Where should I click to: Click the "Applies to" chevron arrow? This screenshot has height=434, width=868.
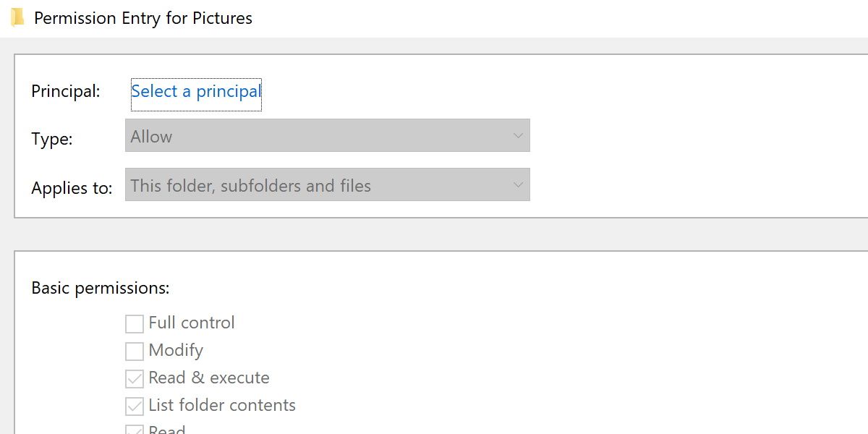tap(518, 184)
